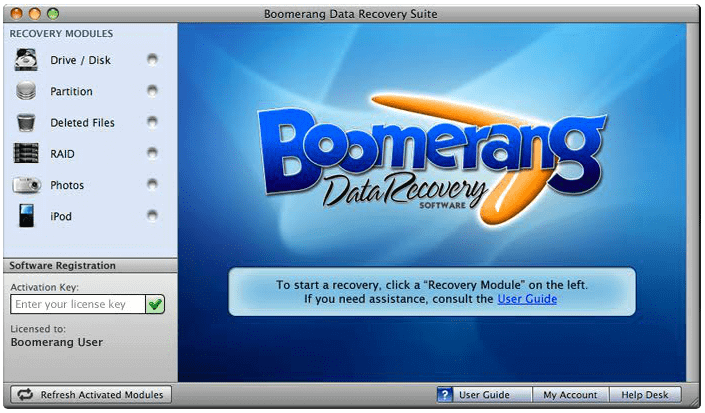Click the Photos camera icon
The image size is (705, 413).
click(27, 185)
